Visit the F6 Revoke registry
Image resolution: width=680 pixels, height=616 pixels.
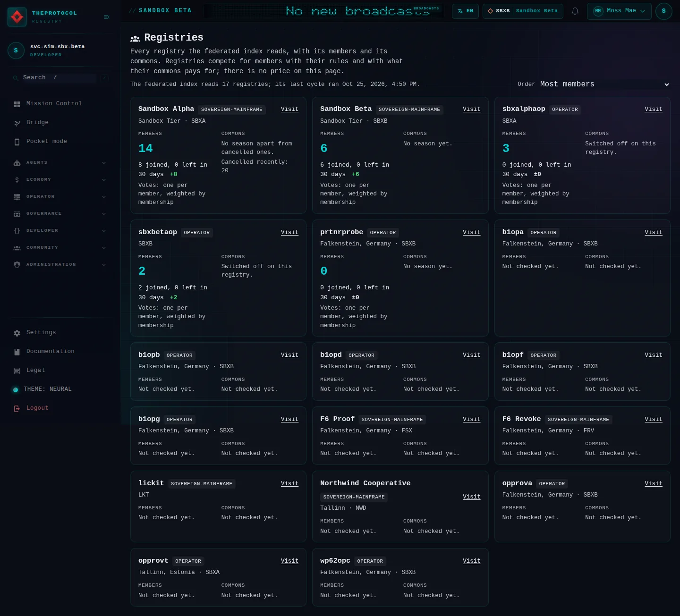[x=653, y=419]
